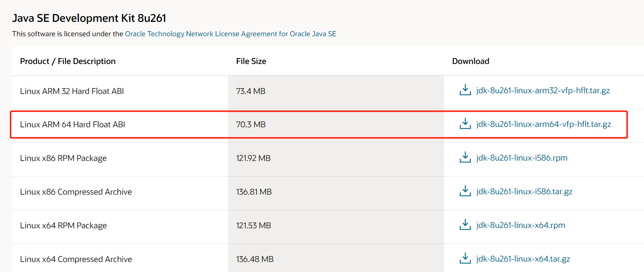Screen dimensions: 644x272
Task: Download jdk-8u261-linux-x64.rpm file
Action: click(521, 225)
